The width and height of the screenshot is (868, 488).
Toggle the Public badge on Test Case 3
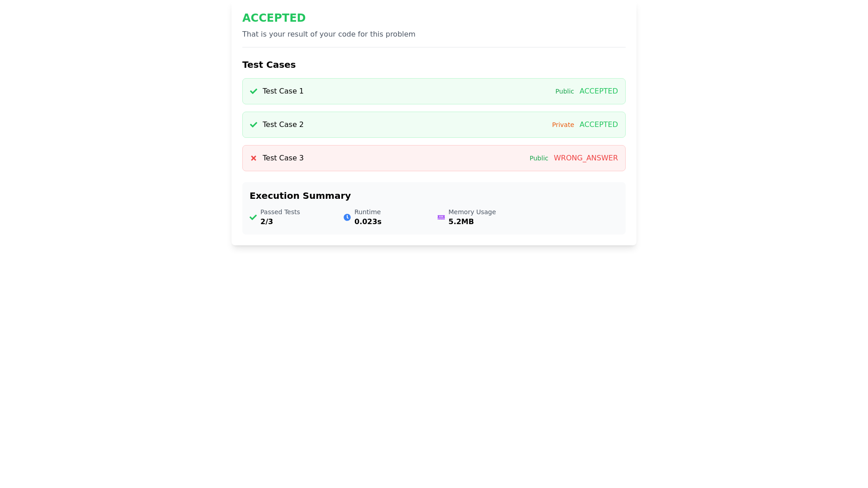click(538, 158)
